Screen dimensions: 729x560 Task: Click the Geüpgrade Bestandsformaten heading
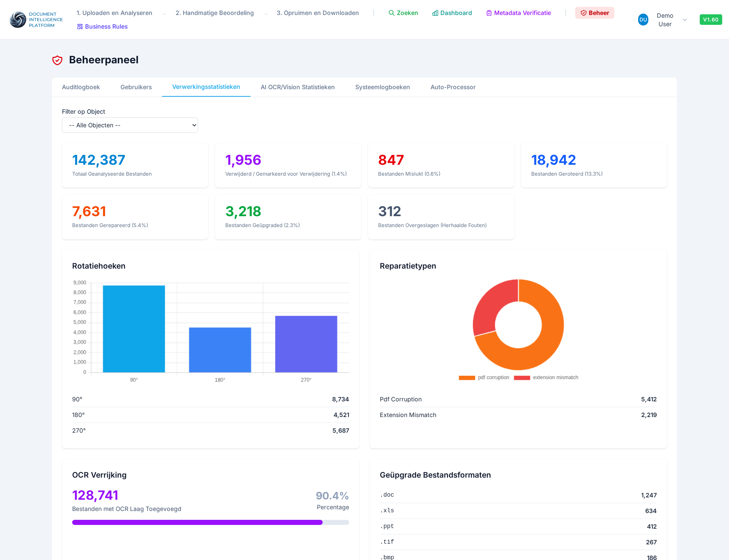pyautogui.click(x=435, y=475)
